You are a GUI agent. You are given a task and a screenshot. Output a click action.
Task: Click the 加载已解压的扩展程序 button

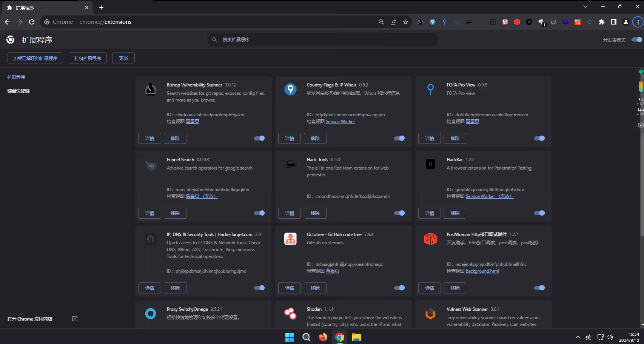pyautogui.click(x=35, y=58)
